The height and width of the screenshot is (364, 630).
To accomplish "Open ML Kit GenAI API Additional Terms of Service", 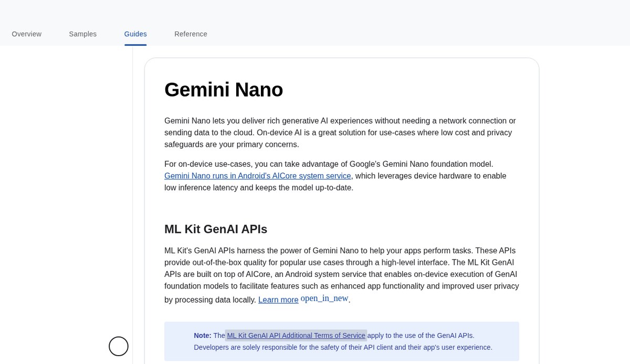I will point(296,336).
